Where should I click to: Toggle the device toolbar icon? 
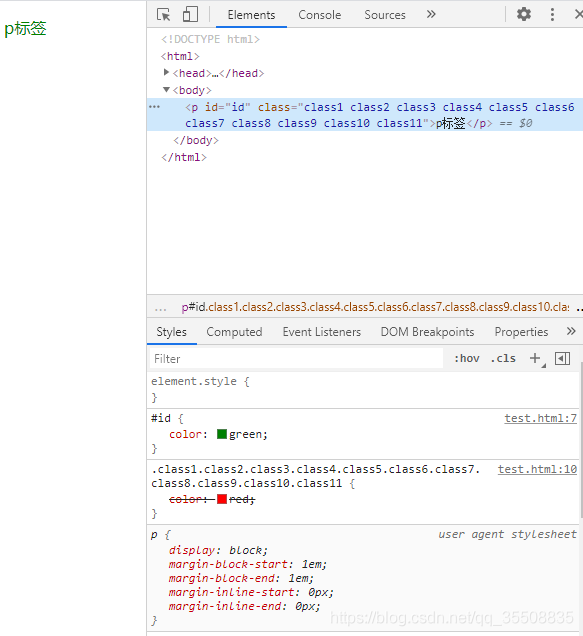(x=190, y=14)
